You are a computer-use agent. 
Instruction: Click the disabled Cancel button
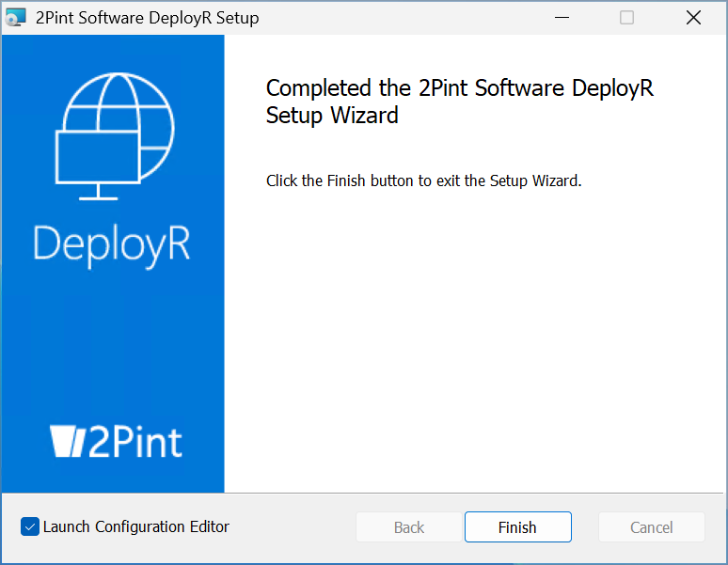click(x=651, y=527)
